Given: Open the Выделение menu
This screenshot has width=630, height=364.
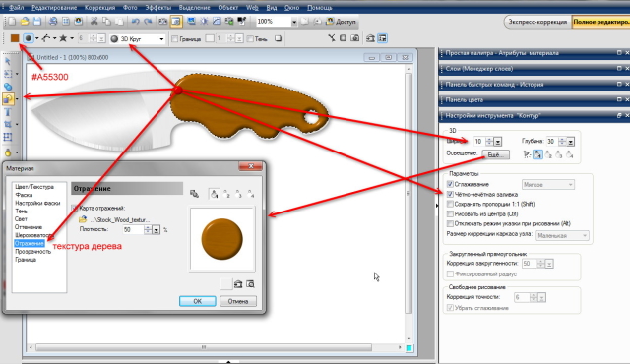Looking at the screenshot, I should pyautogui.click(x=194, y=8).
